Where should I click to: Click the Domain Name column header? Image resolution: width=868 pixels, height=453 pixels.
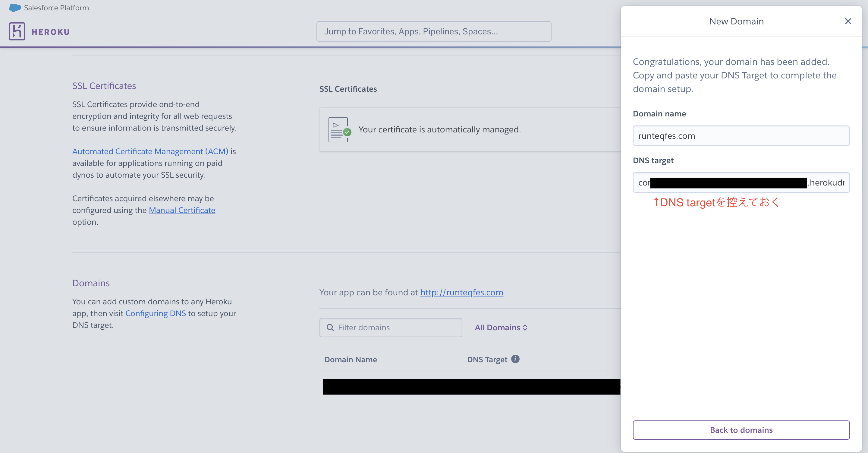351,360
